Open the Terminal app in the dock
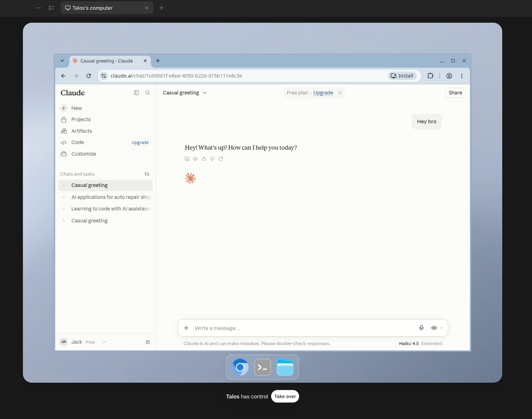The image size is (532, 419). pos(262,367)
